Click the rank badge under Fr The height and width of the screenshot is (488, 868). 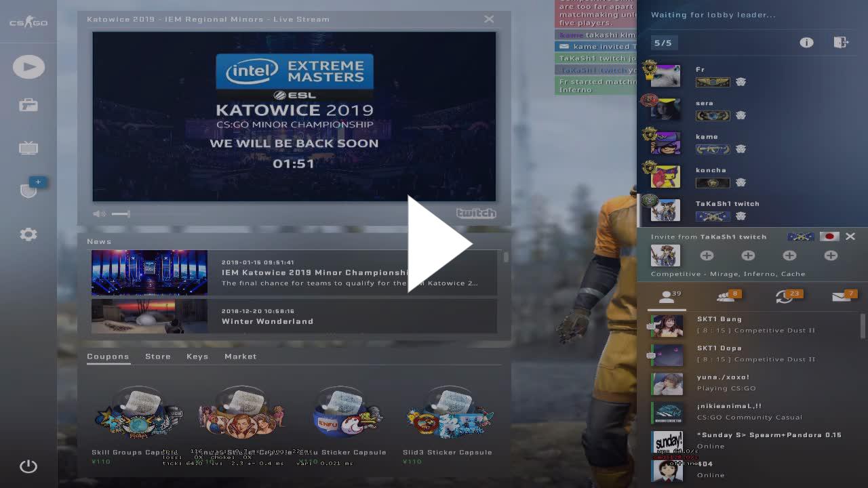click(713, 82)
